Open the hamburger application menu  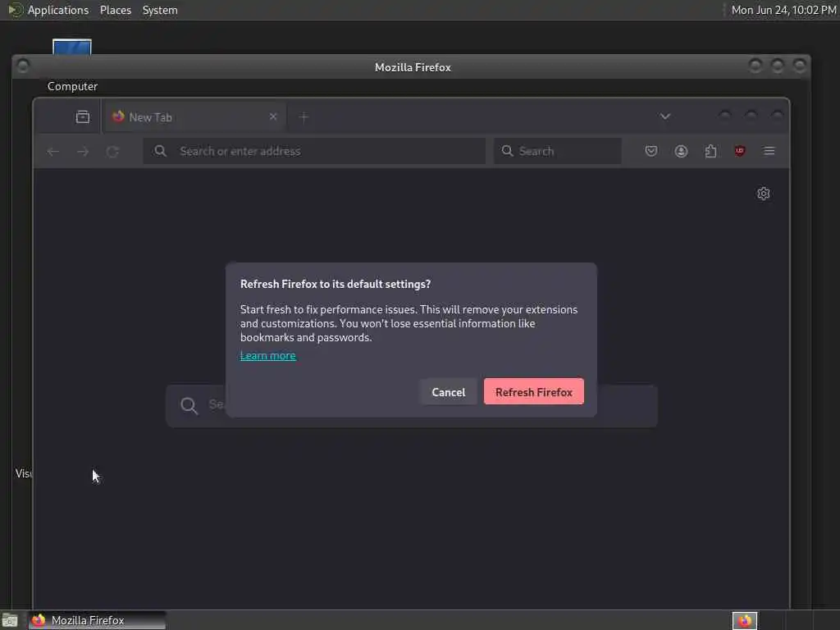[x=769, y=151]
